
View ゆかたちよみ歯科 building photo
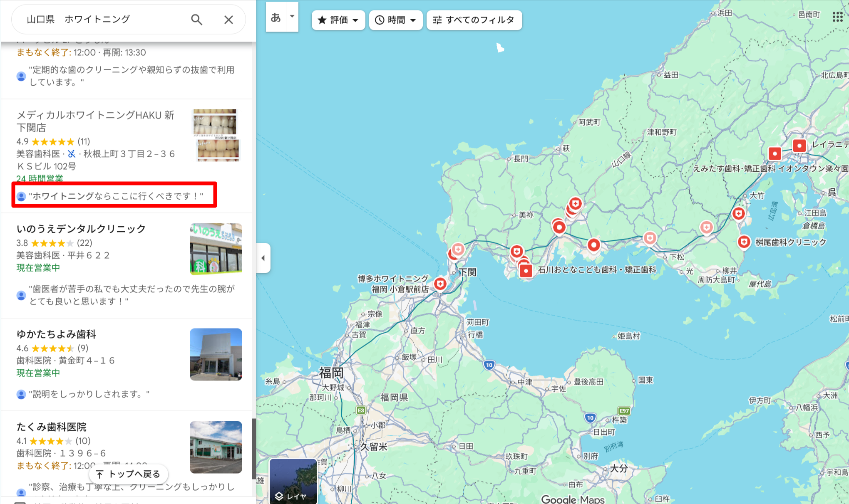[x=216, y=354]
